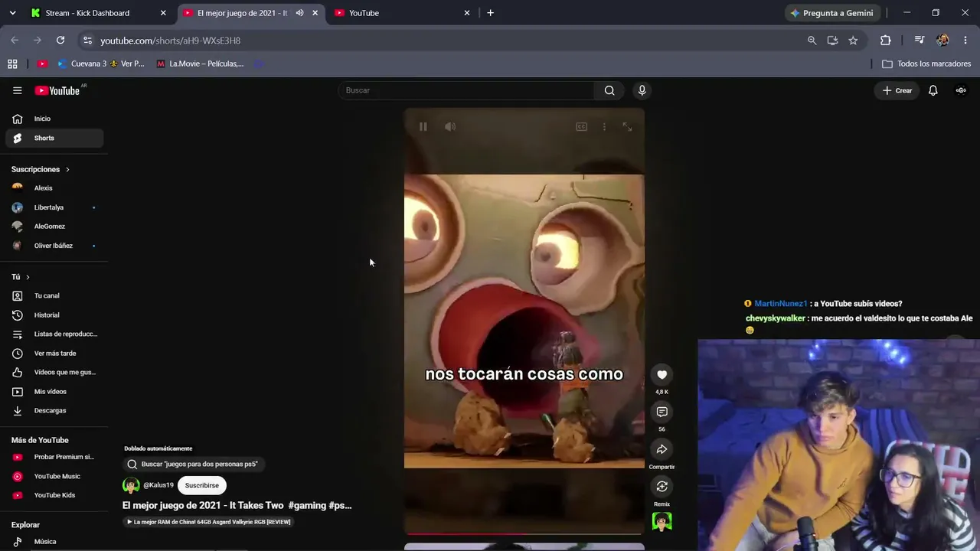Open Ver más tarde
This screenshot has width=980, height=551.
pos(54,354)
